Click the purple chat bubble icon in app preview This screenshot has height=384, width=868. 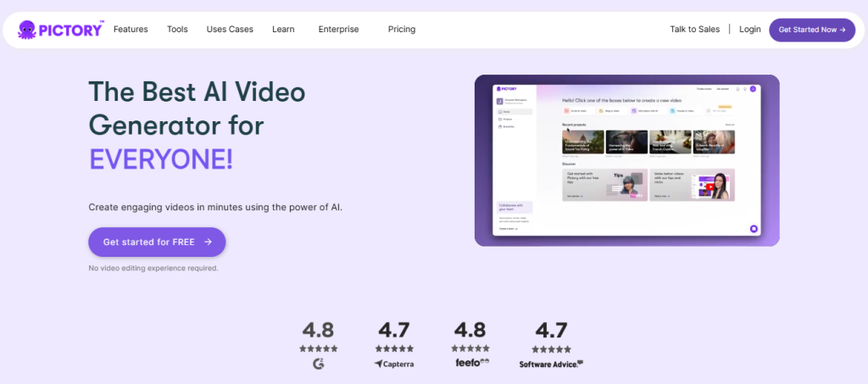pos(754,229)
